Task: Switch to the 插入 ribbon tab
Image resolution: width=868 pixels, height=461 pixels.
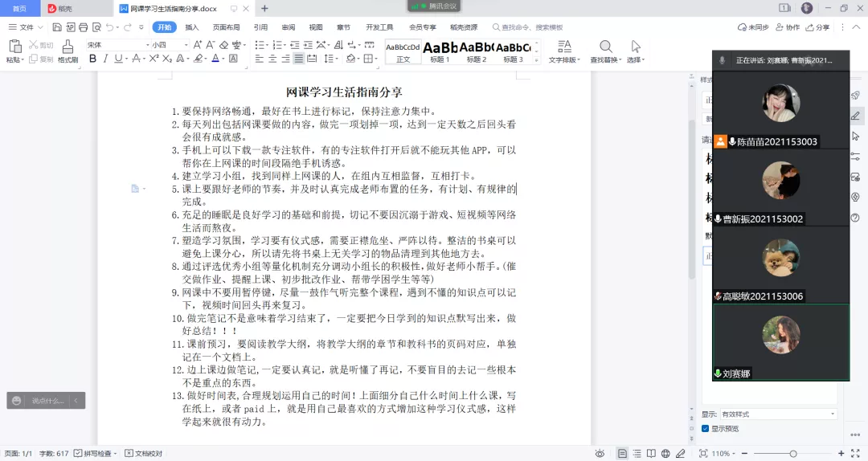Action: click(x=192, y=27)
